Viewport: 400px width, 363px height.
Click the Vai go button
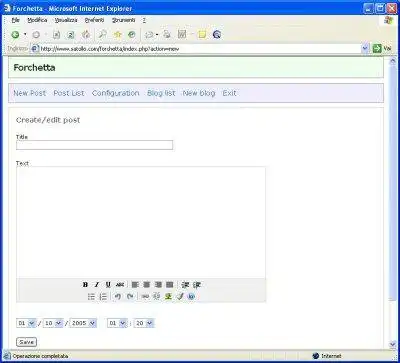pos(382,49)
